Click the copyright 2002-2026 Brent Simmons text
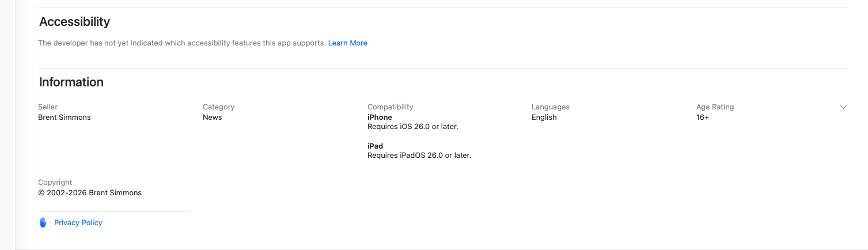 click(90, 193)
